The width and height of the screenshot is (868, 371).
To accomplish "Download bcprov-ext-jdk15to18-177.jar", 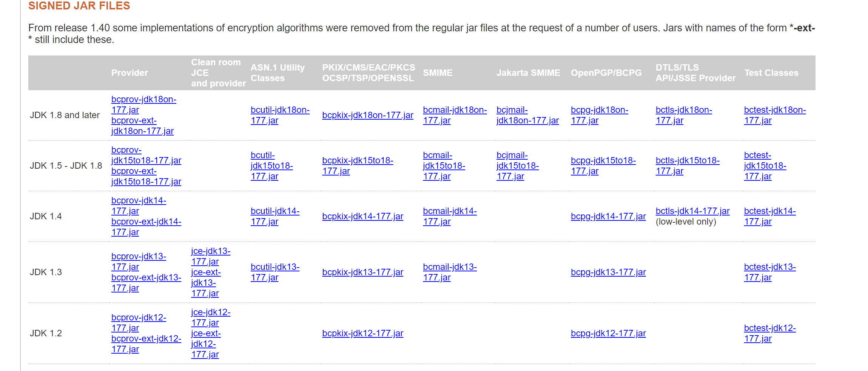I will pyautogui.click(x=146, y=176).
